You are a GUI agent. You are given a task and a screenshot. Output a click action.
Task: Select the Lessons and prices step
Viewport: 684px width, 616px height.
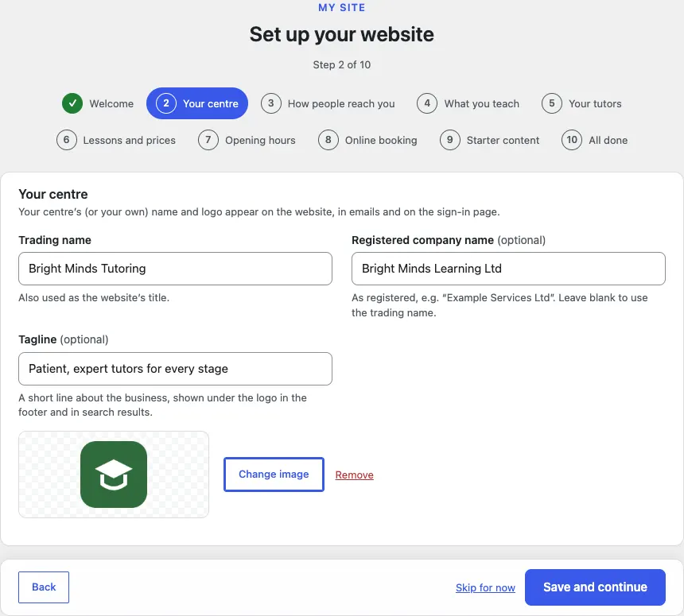pyautogui.click(x=116, y=140)
